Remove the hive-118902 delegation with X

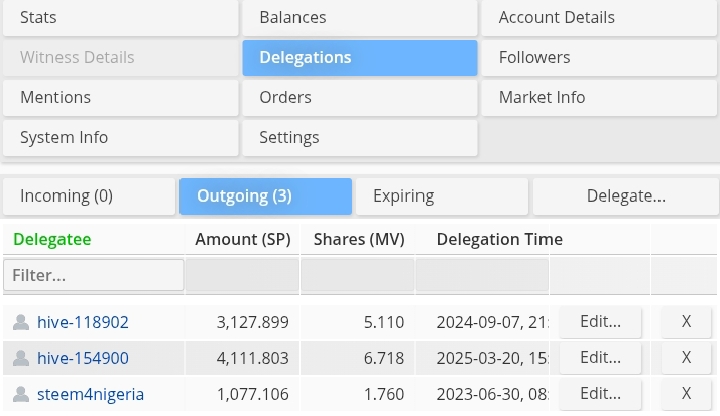click(686, 322)
